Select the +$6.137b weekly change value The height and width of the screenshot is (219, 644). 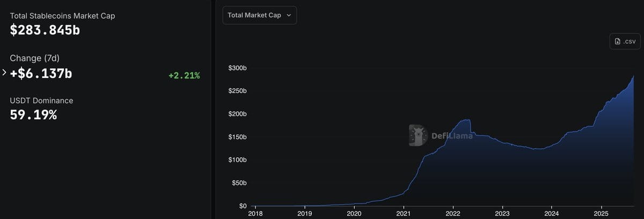[x=41, y=73]
